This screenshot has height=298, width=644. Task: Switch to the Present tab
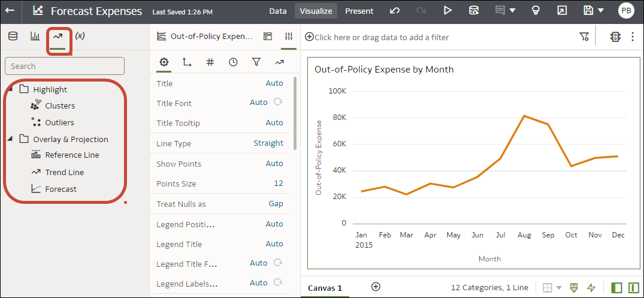click(x=359, y=11)
